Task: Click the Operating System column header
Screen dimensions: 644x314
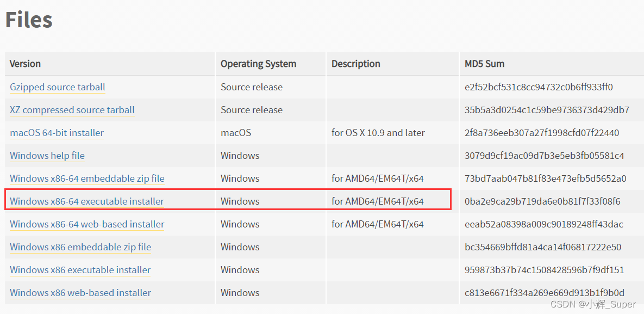Action: click(x=258, y=64)
